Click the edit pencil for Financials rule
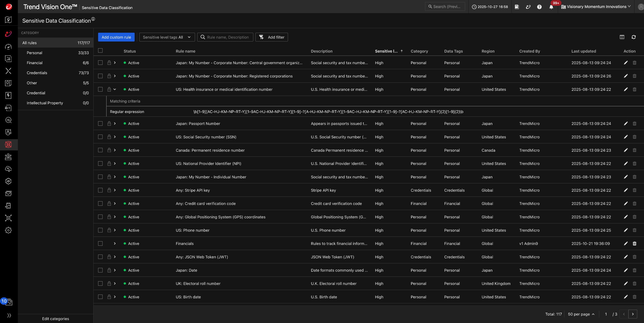 [x=626, y=244]
